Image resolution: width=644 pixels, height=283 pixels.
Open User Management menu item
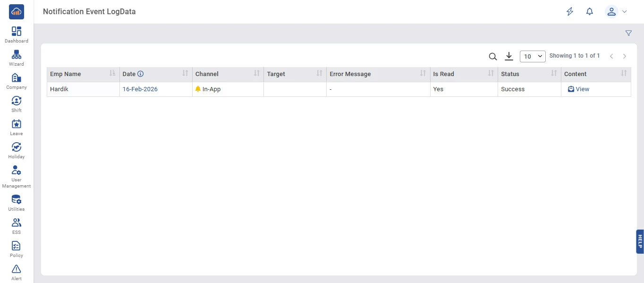(17, 176)
